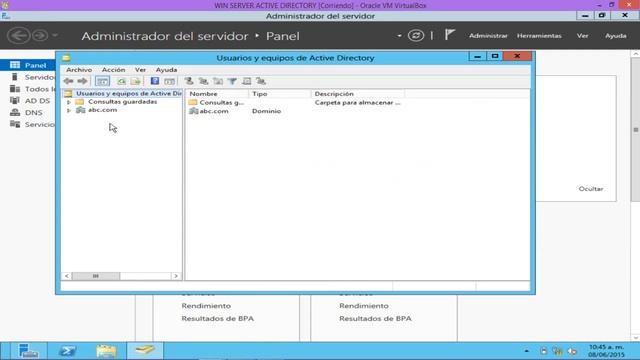Screen dimensions: 640x360
Task: Select Servicios de archivos in sidebar
Action: click(x=28, y=124)
